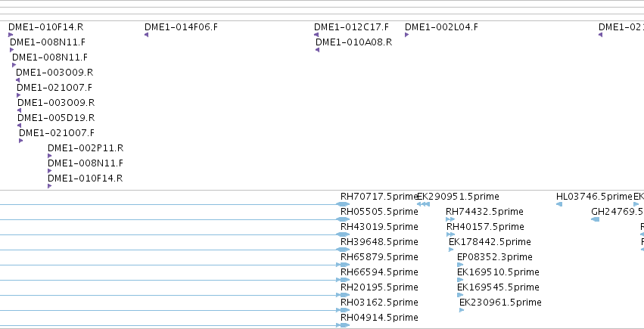
Task: Open the RH20195.5prime feature label
Action: click(x=379, y=287)
